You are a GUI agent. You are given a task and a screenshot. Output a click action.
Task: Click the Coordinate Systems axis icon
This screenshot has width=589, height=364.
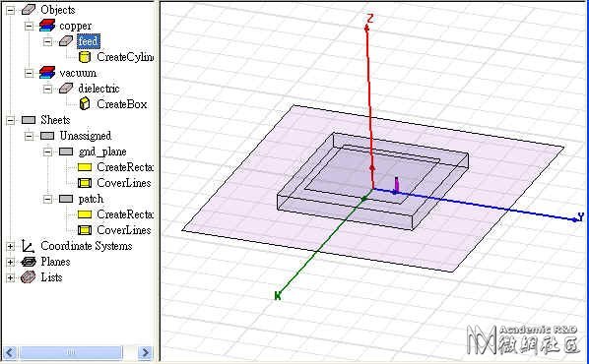point(28,246)
